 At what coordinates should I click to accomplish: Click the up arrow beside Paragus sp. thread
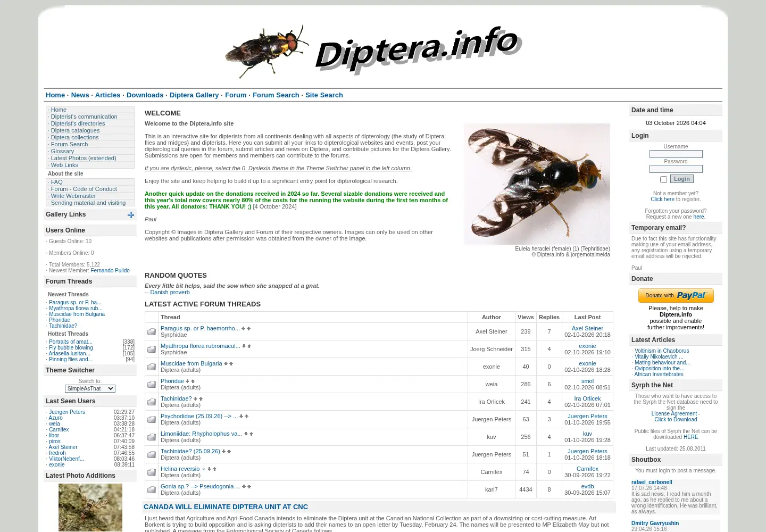249,329
